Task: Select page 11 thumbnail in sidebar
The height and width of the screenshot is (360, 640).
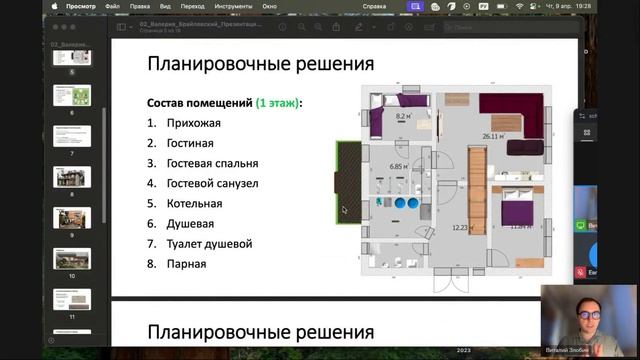Action: click(x=72, y=299)
